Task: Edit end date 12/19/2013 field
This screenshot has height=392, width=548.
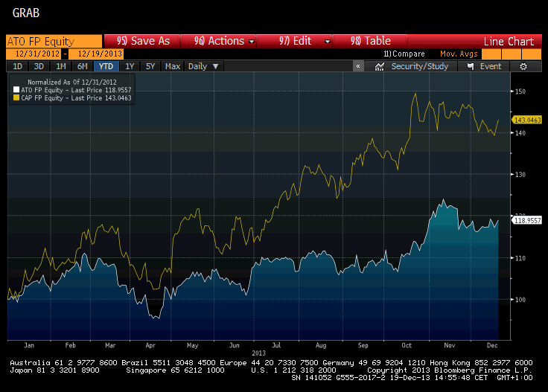Action: coord(96,54)
